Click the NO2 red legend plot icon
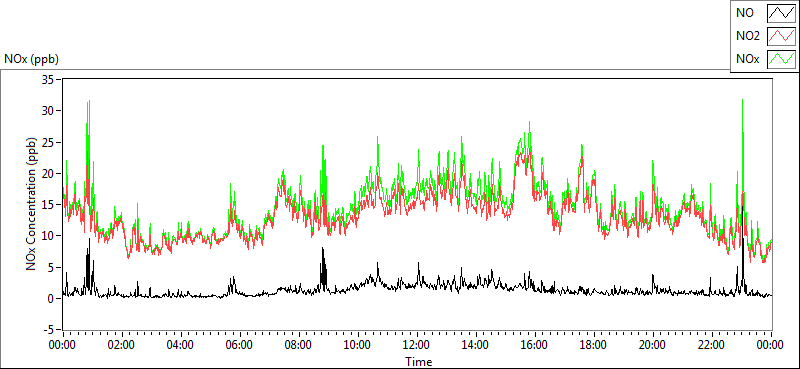800x369 pixels. (781, 36)
